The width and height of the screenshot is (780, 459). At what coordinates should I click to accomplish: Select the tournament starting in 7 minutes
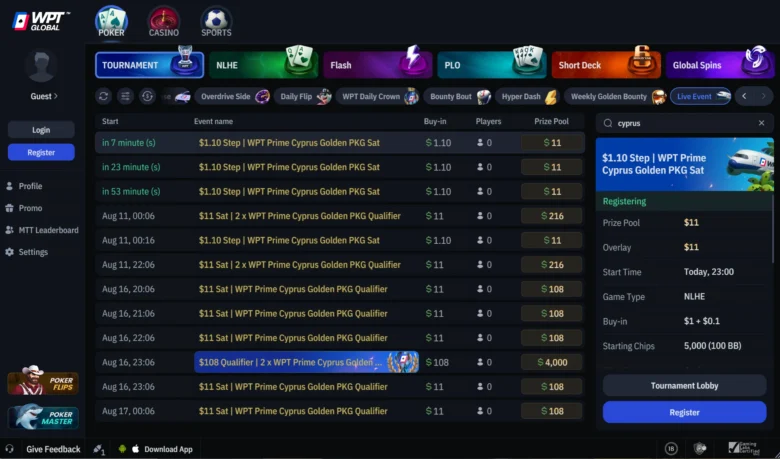tap(340, 143)
